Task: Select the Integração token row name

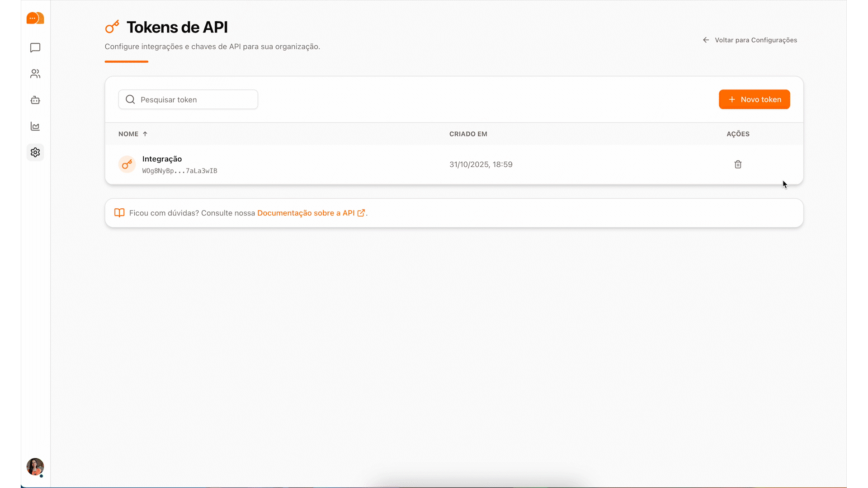Action: pos(162,159)
